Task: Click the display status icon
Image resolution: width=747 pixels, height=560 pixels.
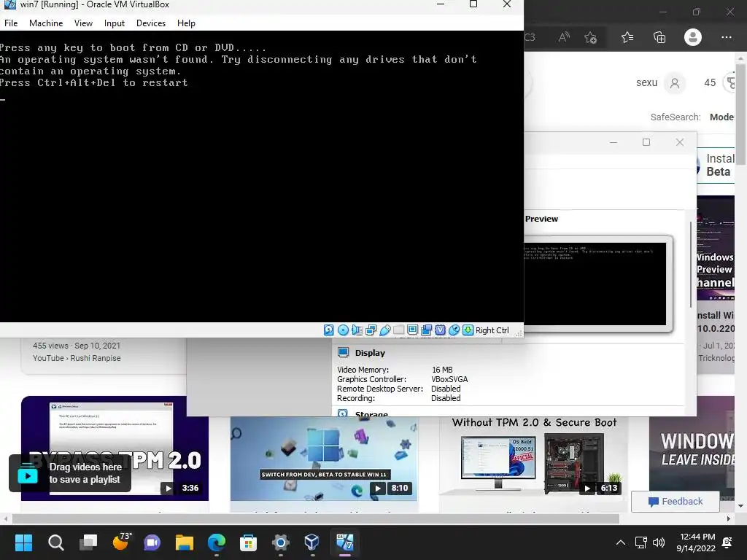Action: point(413,330)
